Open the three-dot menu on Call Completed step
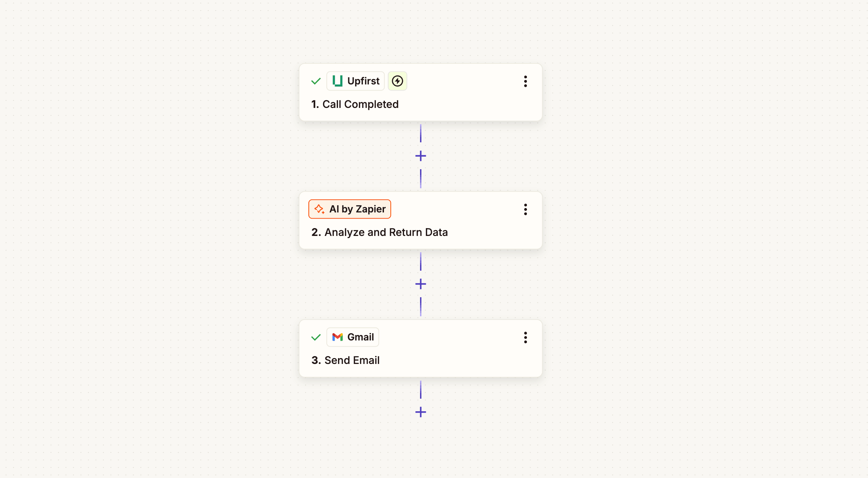Screen dimensions: 868x478 (525, 81)
